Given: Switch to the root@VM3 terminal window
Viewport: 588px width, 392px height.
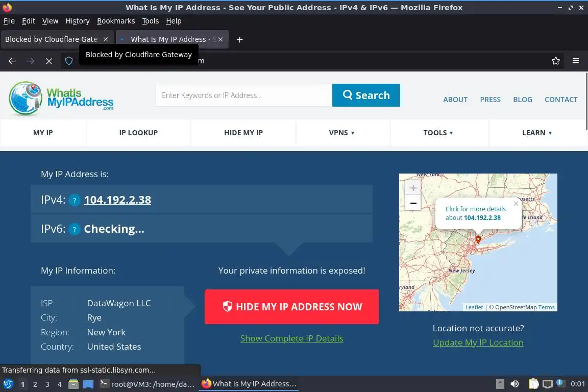Looking at the screenshot, I should point(148,384).
